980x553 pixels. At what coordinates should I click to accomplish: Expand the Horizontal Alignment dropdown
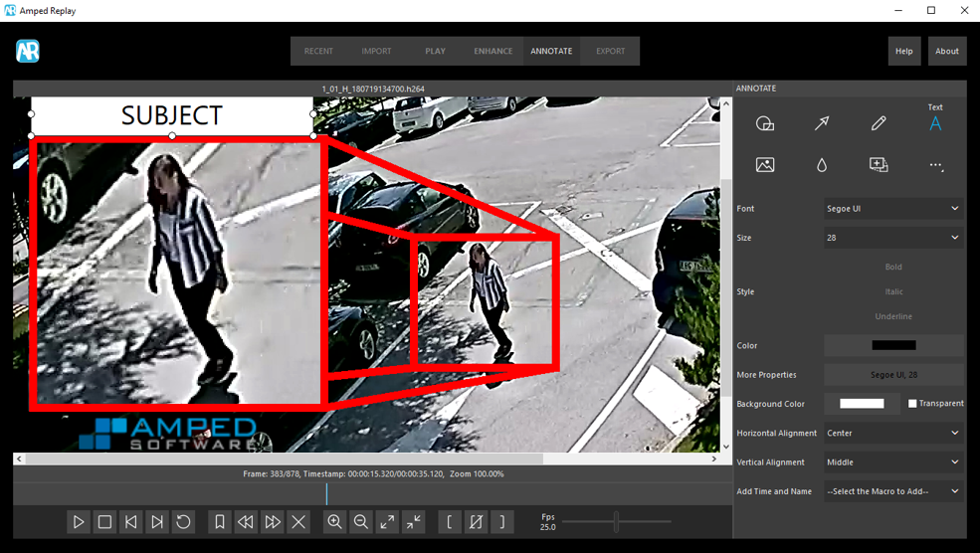point(892,434)
